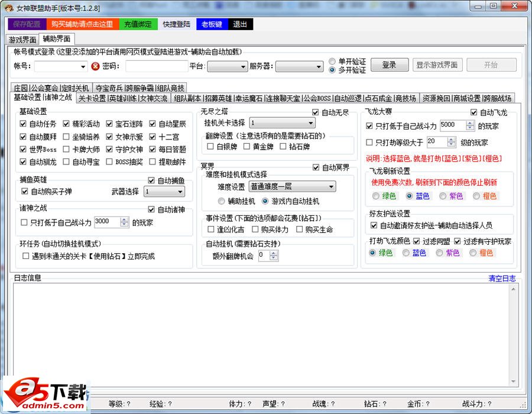Screen dimensions: 532x414
Task: Switch to the 游戏界面 tab
Action: coord(22,40)
